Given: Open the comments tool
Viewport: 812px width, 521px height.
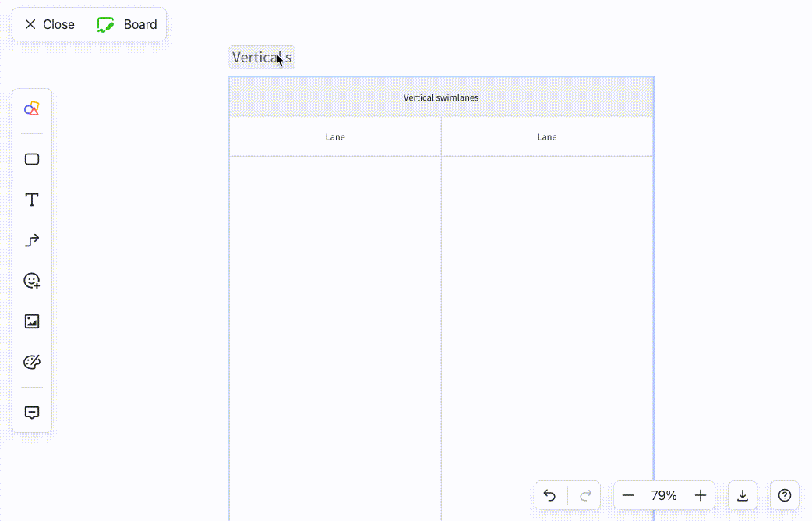Looking at the screenshot, I should [x=32, y=413].
